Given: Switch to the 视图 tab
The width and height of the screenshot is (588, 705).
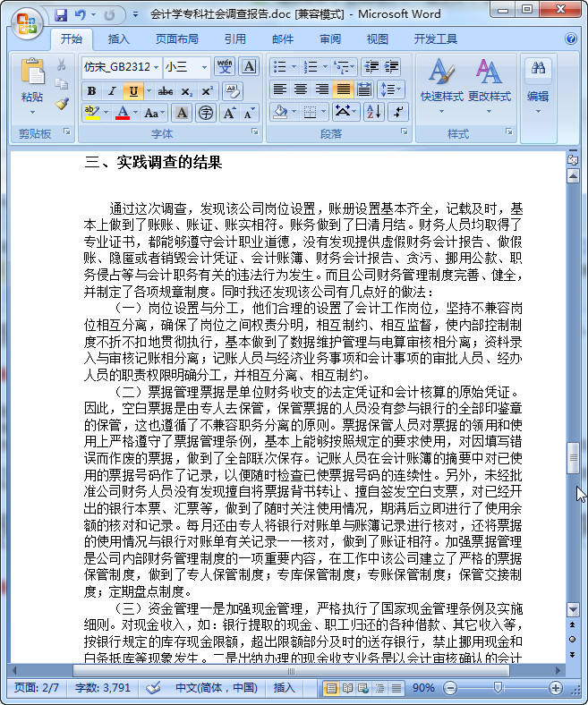Looking at the screenshot, I should (x=377, y=39).
